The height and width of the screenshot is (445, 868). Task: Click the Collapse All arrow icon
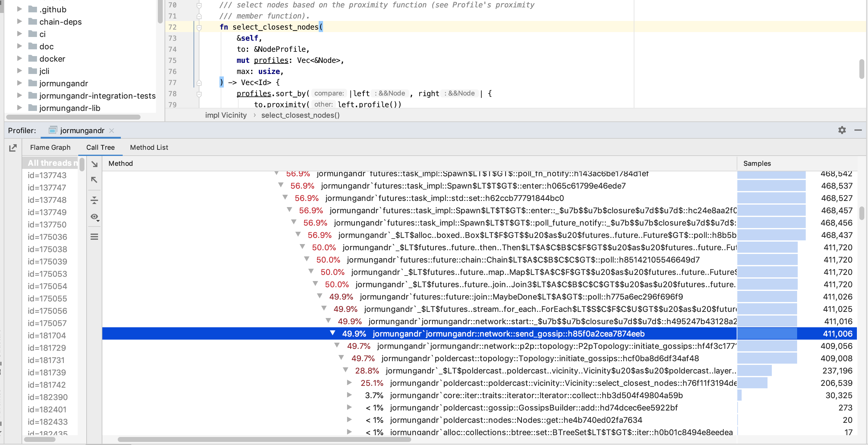coord(94,180)
